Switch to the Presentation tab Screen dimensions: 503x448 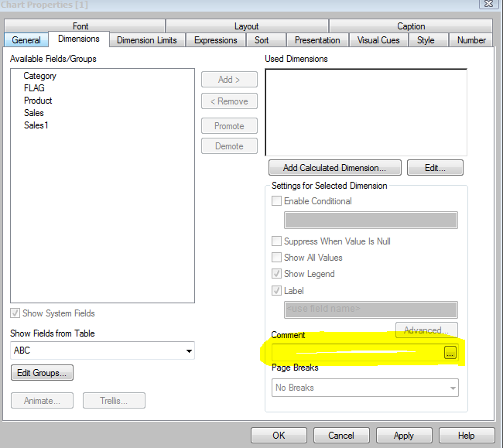pyautogui.click(x=317, y=40)
